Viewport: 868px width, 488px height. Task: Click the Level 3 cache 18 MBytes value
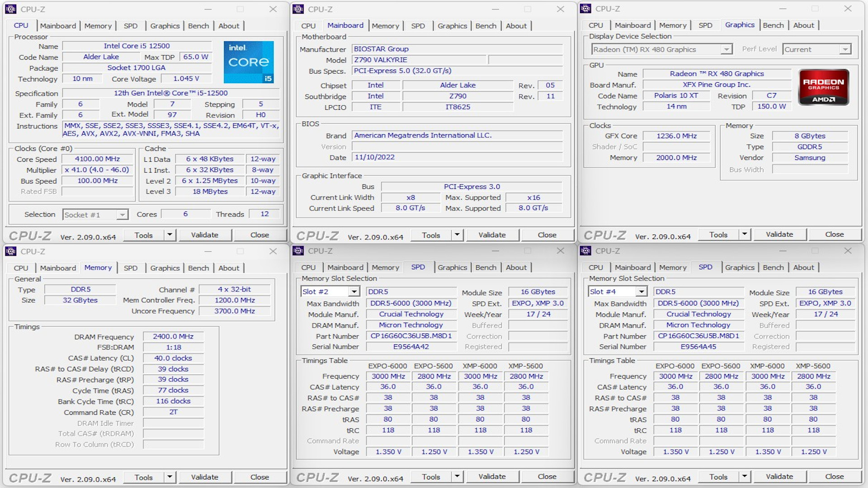[210, 192]
